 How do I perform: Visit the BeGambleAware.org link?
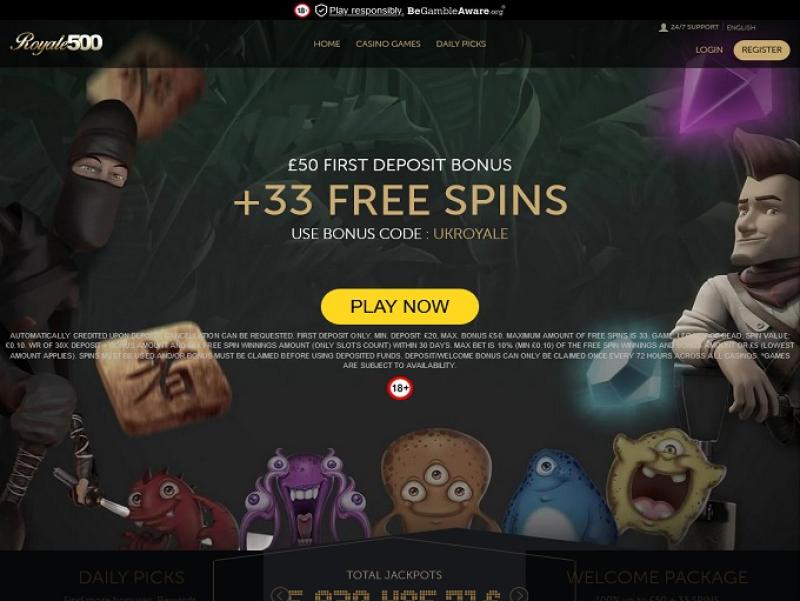(456, 11)
